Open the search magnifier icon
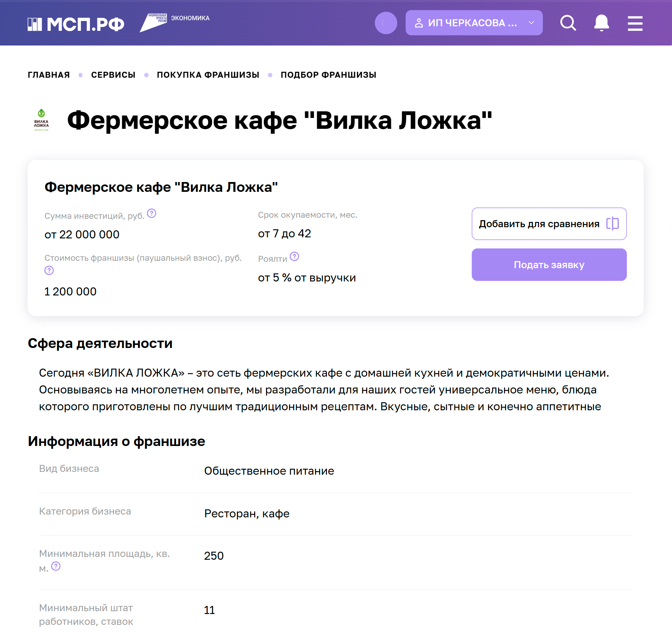 (568, 23)
